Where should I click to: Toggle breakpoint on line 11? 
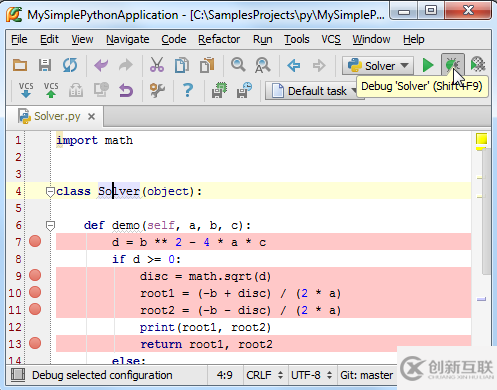pyautogui.click(x=35, y=309)
